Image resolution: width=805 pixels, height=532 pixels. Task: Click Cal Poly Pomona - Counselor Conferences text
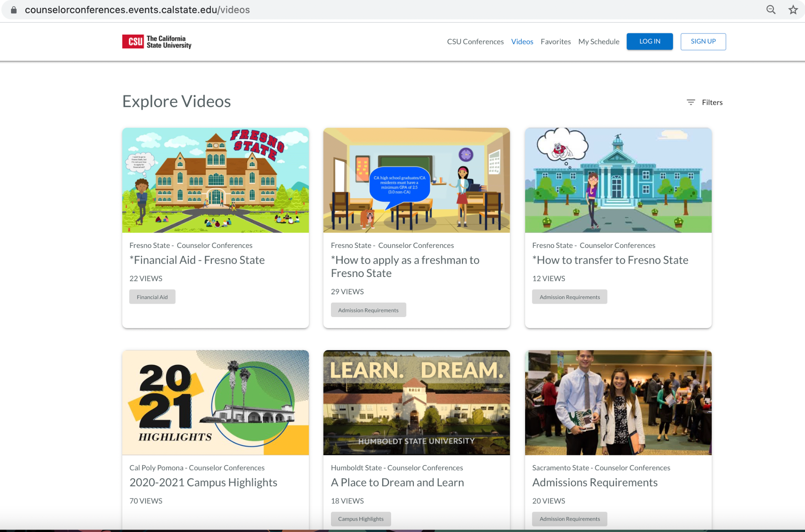point(197,468)
